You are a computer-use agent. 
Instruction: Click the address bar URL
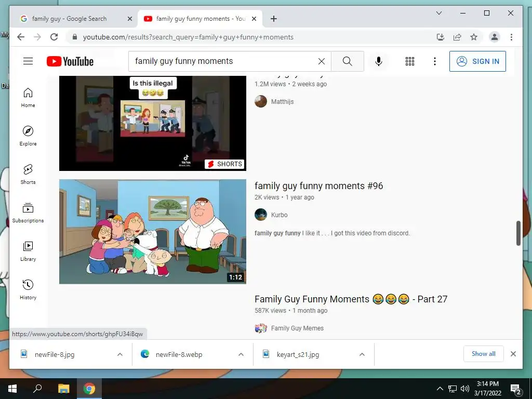188,37
